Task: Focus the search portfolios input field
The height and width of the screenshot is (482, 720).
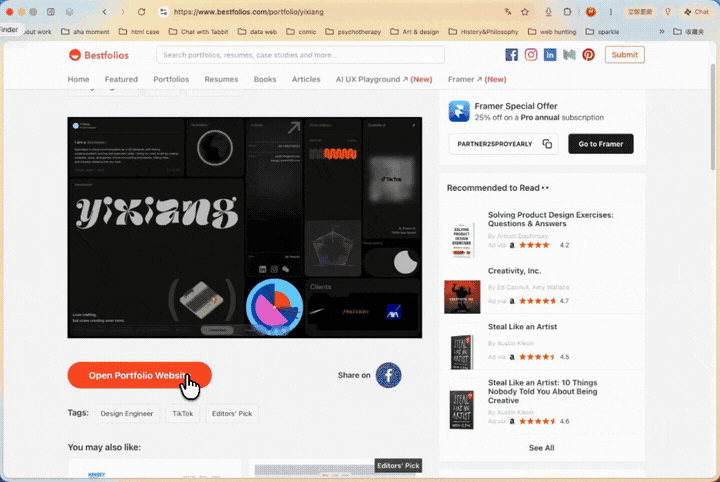Action: [300, 55]
